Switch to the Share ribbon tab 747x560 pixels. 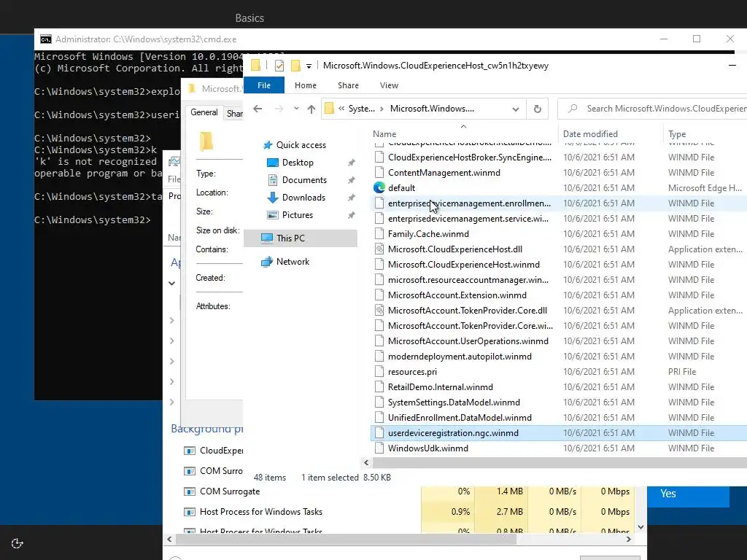coord(348,85)
